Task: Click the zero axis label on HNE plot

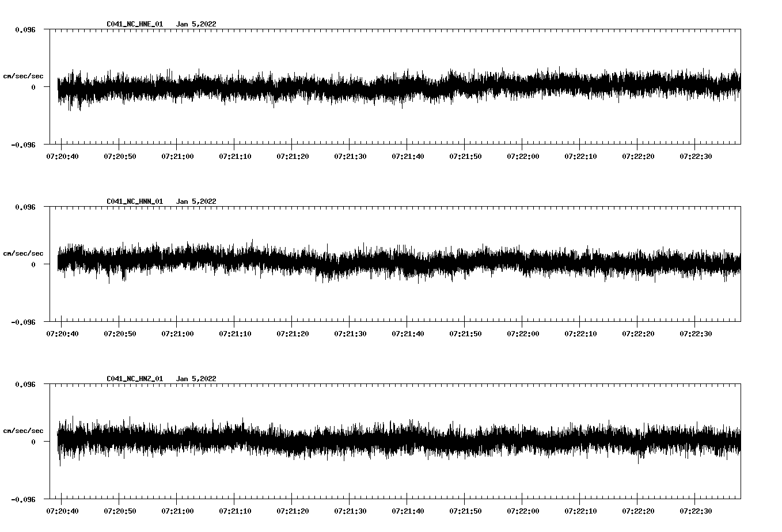Action: coord(33,87)
